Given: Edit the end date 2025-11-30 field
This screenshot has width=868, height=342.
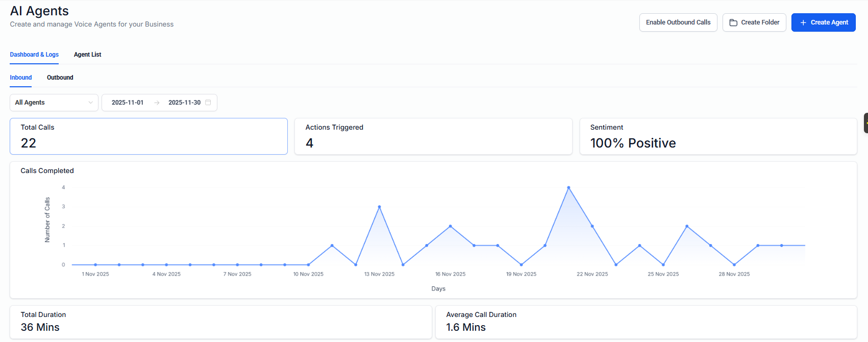Looking at the screenshot, I should [184, 103].
